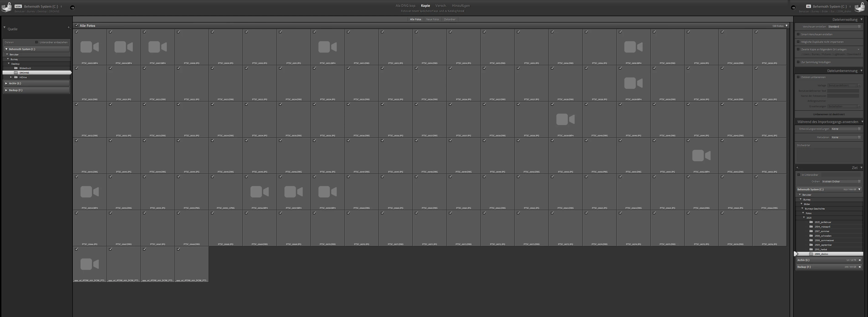Enable Smart-Vorschauen erstellen checkbox
This screenshot has height=317, width=868.
click(798, 34)
